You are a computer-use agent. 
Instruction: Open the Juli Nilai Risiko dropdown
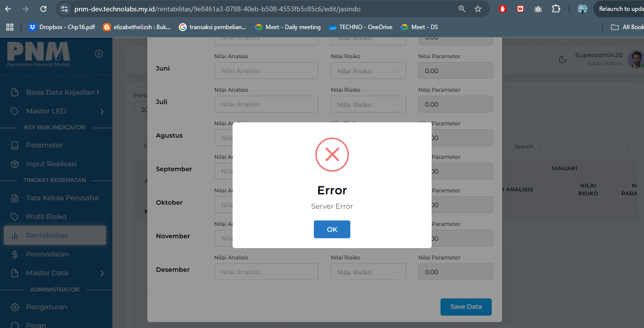point(369,104)
